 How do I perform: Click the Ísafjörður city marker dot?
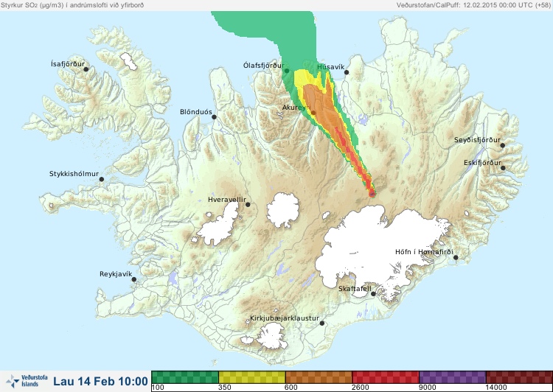86,69
